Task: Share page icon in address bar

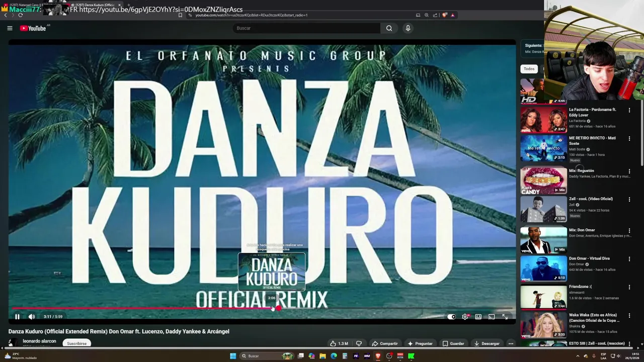Action: 435,15
